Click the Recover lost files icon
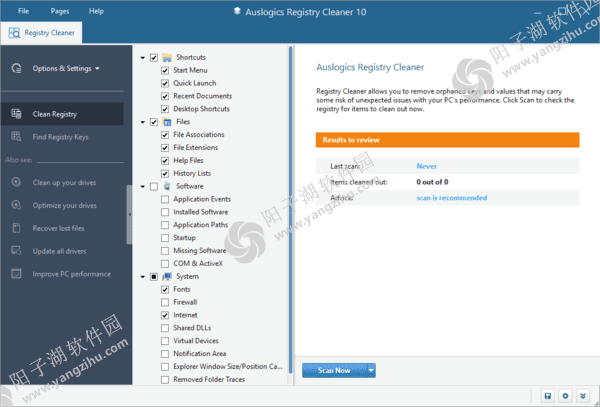Screen dimensions: 600x407 (16, 228)
